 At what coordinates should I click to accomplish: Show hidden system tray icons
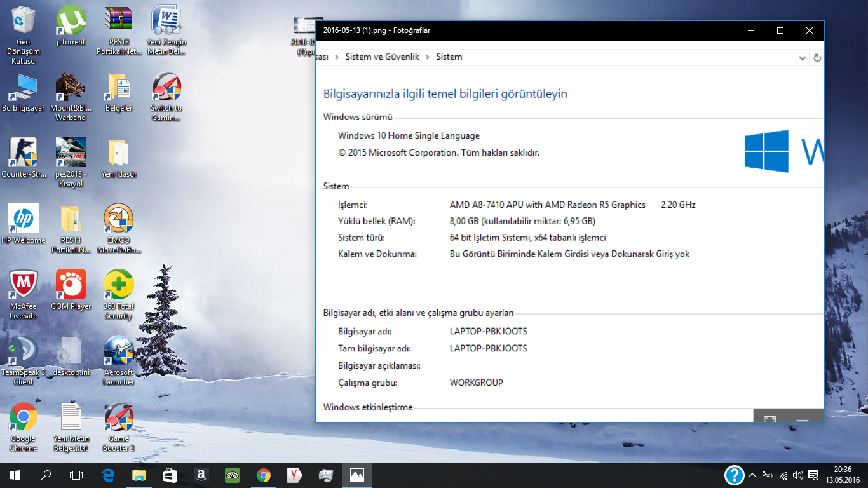(x=752, y=475)
